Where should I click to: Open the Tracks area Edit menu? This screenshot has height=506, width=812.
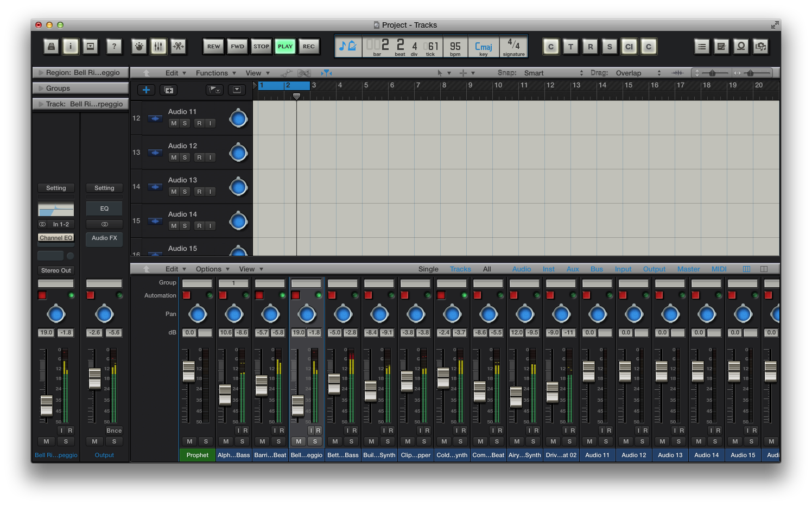175,73
